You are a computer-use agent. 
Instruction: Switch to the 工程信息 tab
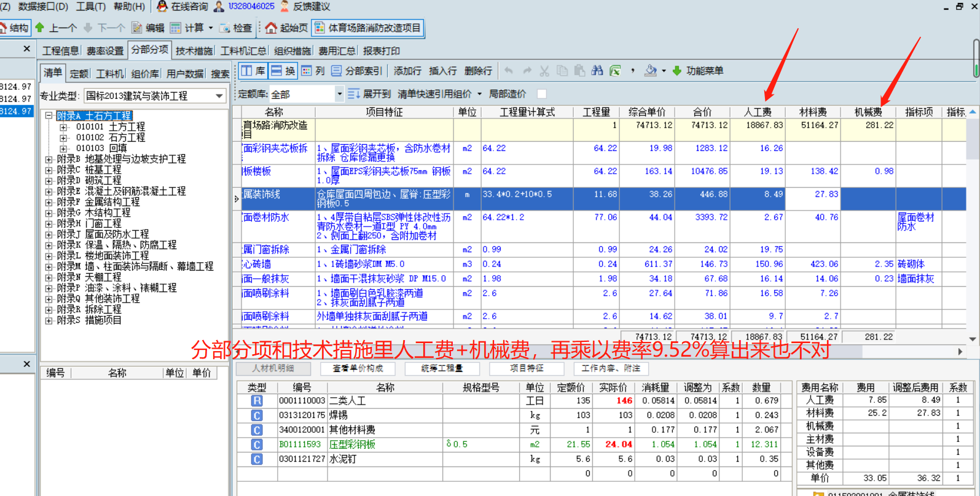pos(60,51)
